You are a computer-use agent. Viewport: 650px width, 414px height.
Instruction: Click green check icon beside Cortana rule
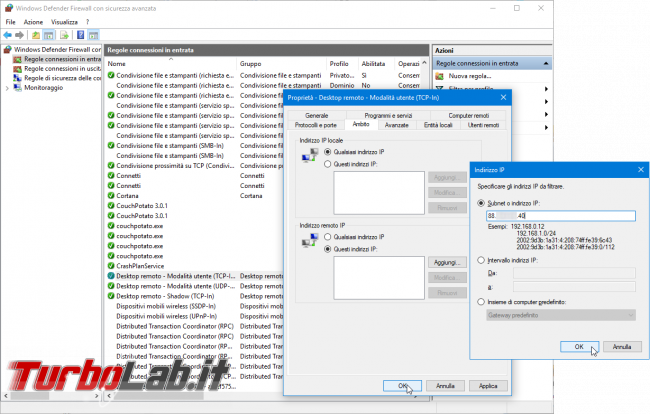tap(111, 196)
